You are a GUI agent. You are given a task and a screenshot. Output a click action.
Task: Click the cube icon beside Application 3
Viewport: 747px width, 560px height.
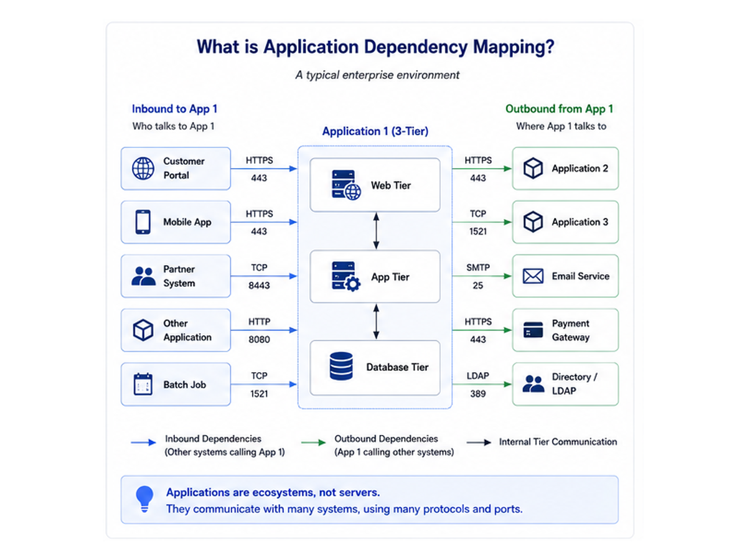coord(533,222)
